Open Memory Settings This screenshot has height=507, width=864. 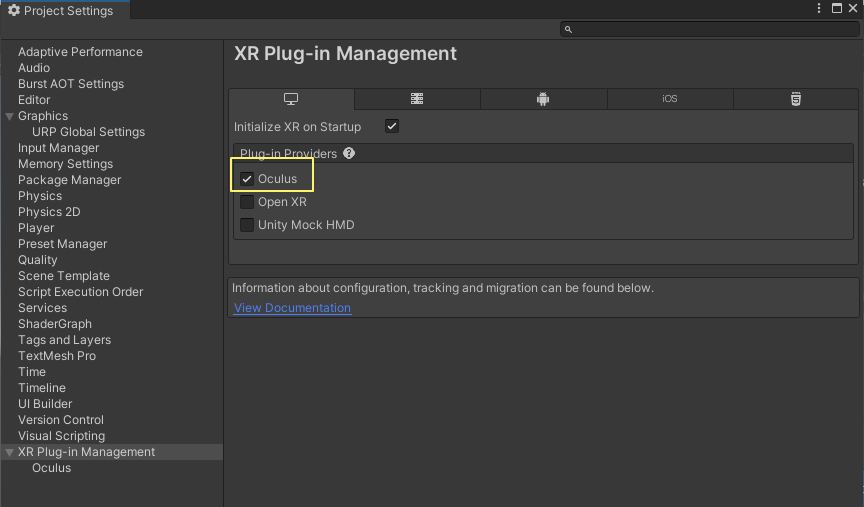66,164
